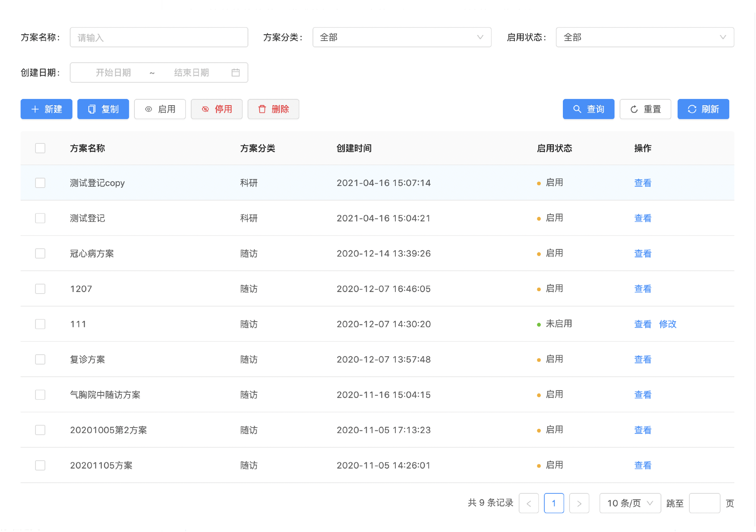Open the calendar icon in 创建日期 field
This screenshot has width=756, height=532.
(236, 73)
